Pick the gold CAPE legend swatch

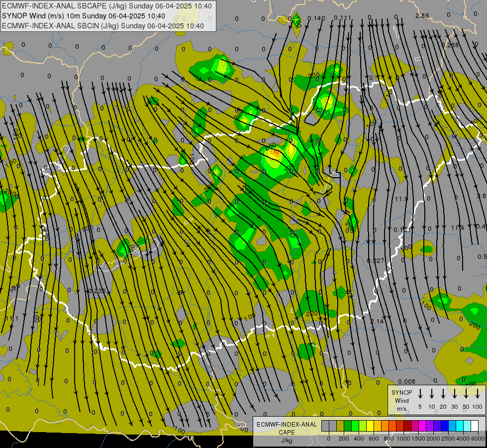tap(378, 426)
